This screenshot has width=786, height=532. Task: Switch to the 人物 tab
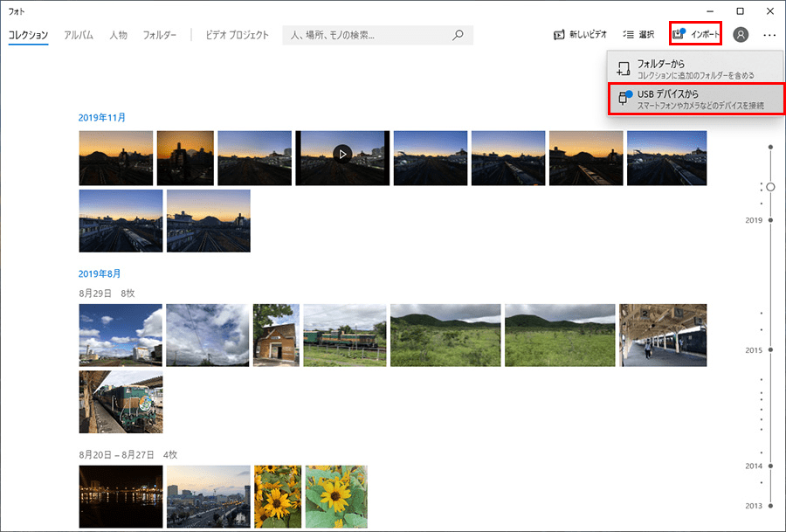click(x=118, y=35)
